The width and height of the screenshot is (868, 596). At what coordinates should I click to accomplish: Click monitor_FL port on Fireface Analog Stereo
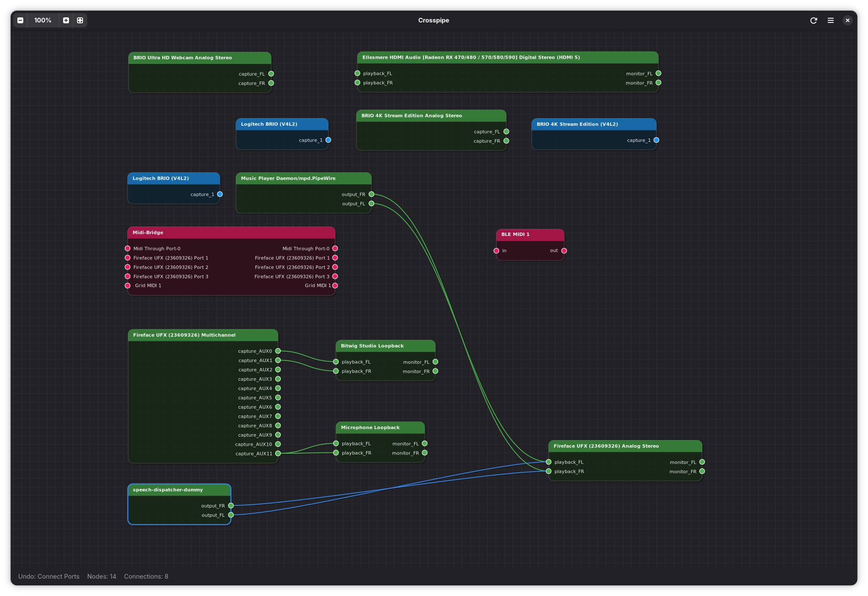pyautogui.click(x=702, y=462)
